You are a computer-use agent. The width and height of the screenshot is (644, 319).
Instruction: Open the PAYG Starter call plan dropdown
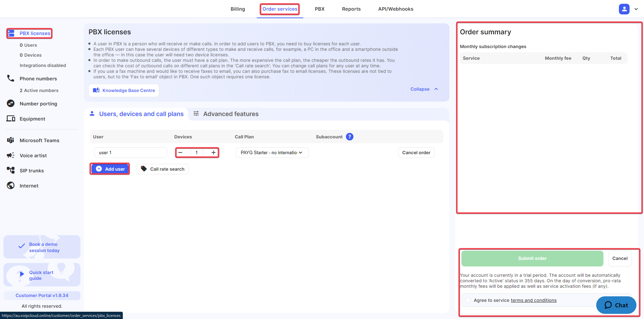272,152
